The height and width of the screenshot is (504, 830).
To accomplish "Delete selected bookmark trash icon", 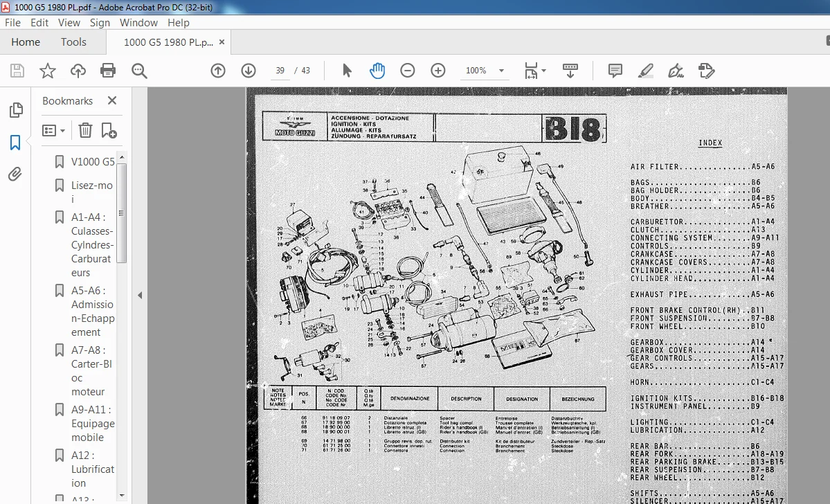I will pos(85,130).
